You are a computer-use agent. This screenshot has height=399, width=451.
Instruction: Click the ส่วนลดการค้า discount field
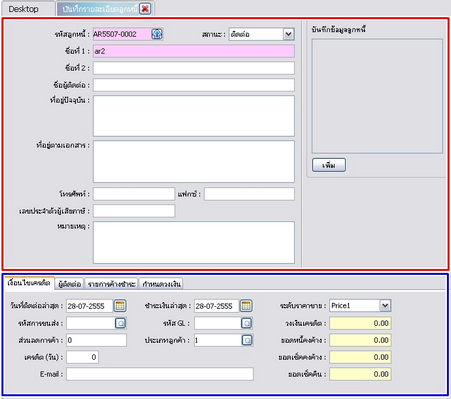(x=96, y=340)
